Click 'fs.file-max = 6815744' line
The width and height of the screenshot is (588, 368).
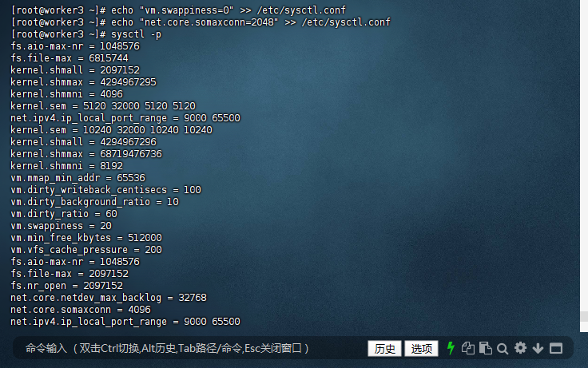pos(70,58)
